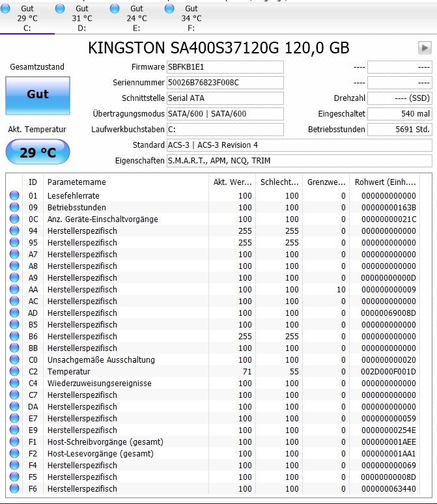Click status icon of row A9

[x=14, y=277]
